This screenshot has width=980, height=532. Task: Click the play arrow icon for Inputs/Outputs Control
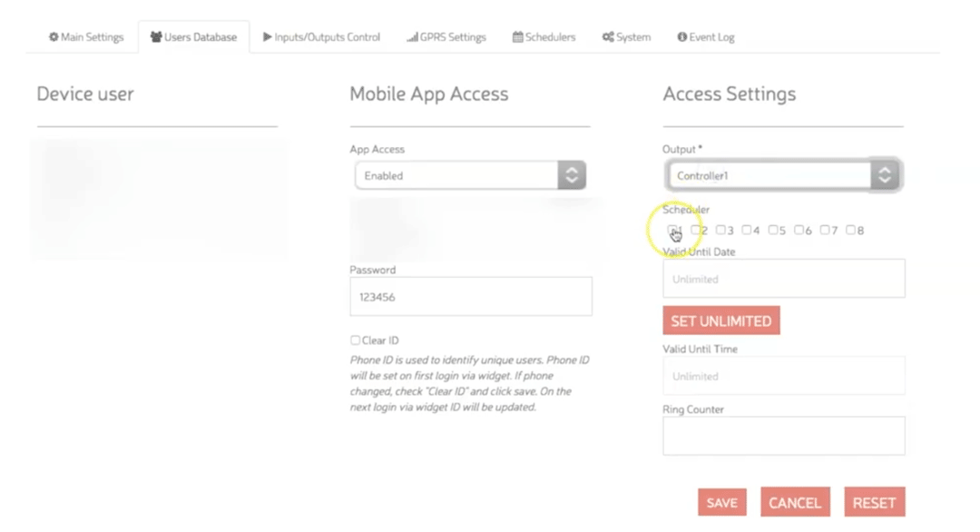[x=268, y=37]
